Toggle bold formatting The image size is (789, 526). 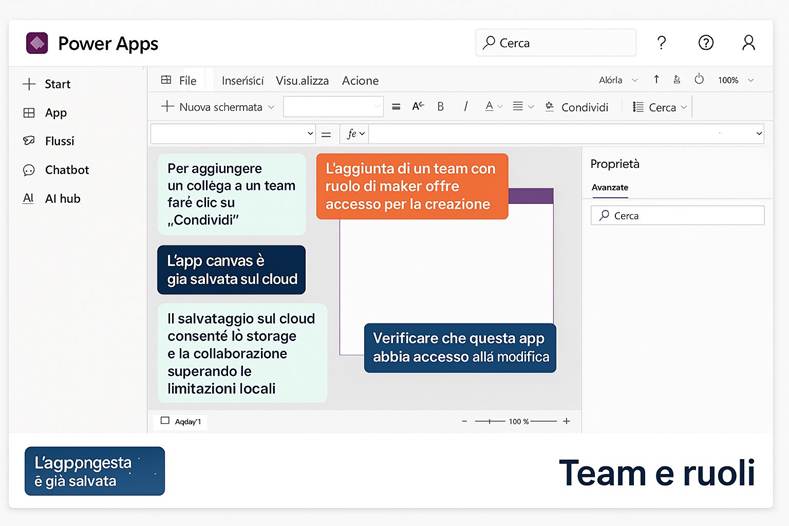[440, 107]
